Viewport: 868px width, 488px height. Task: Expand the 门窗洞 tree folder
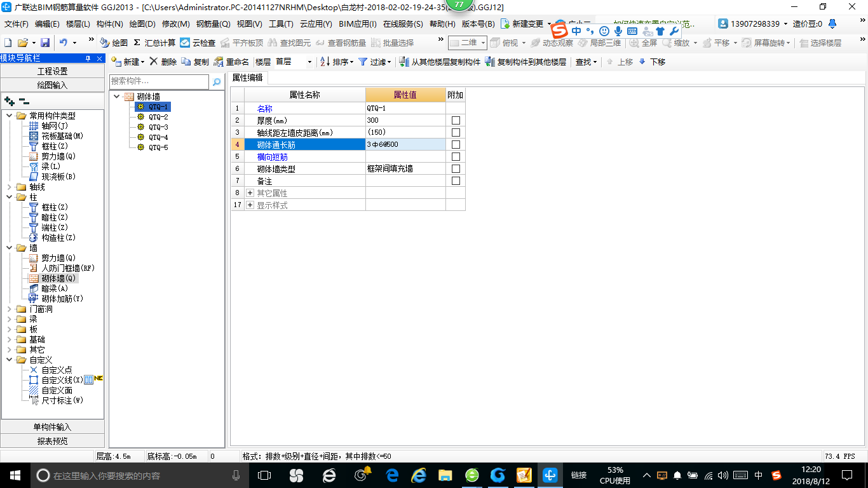[x=10, y=309]
